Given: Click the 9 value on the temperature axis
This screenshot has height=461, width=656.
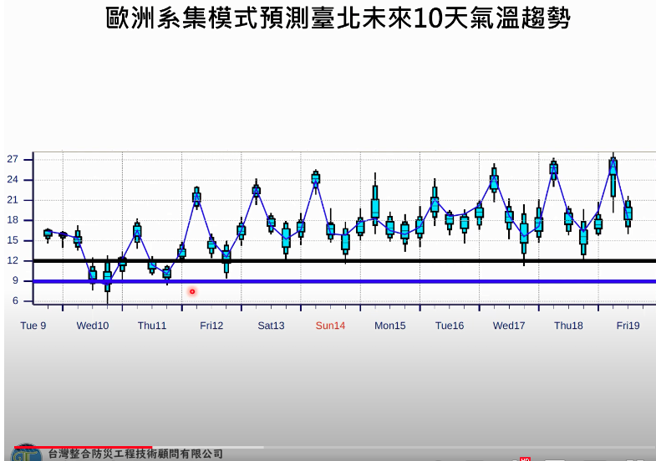Looking at the screenshot, I should 15,280.
